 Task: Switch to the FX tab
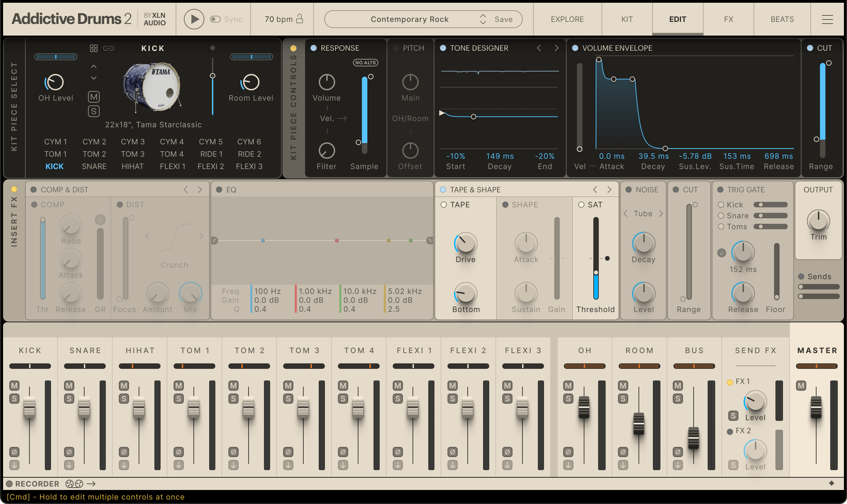click(729, 19)
